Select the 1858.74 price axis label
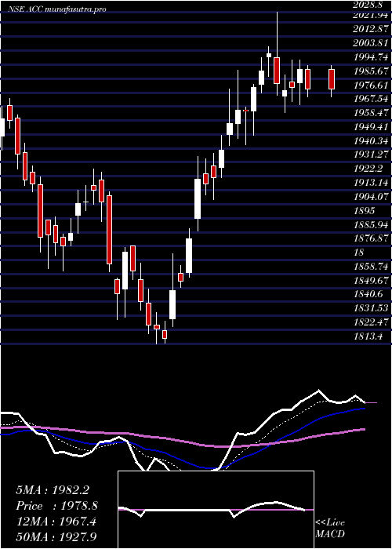The height and width of the screenshot is (549, 392). coord(372,267)
